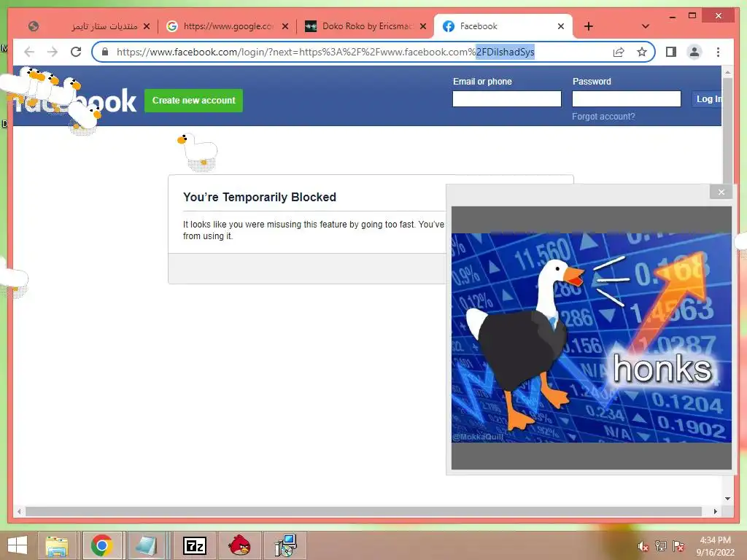Click the horizontal scrollbar left arrow

click(x=19, y=511)
